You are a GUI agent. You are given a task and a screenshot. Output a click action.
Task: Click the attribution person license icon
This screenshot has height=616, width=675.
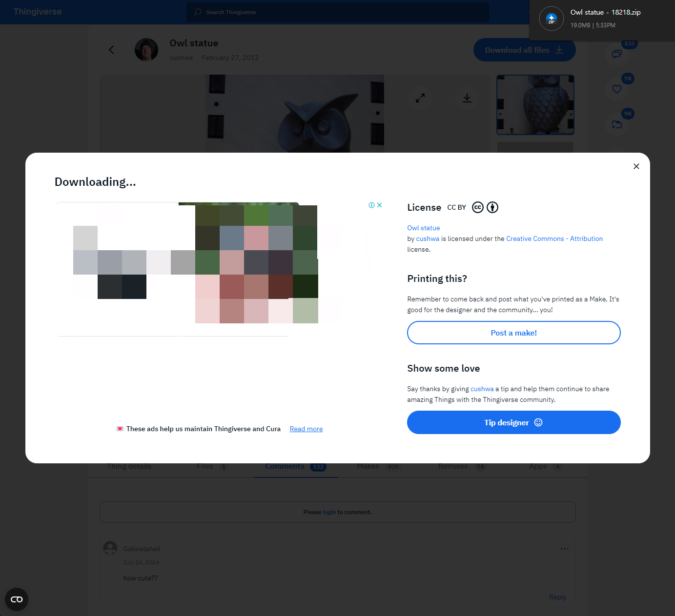tap(492, 207)
